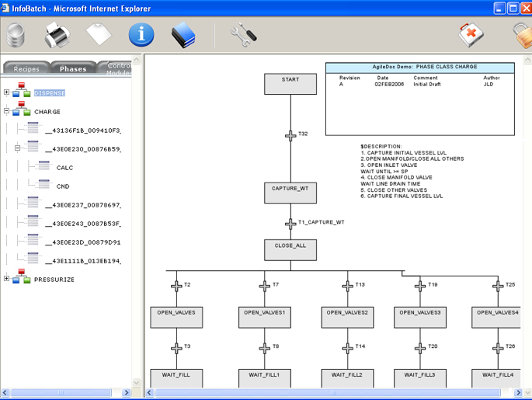This screenshot has height=400, width=532.
Task: Click diagram pane horizontal scrollbar thumb
Action: point(328,392)
